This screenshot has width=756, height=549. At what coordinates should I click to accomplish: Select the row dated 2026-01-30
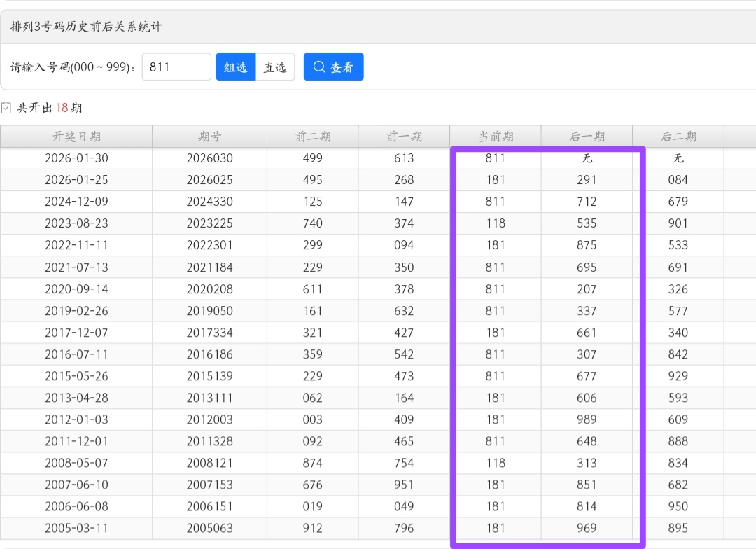pos(76,158)
